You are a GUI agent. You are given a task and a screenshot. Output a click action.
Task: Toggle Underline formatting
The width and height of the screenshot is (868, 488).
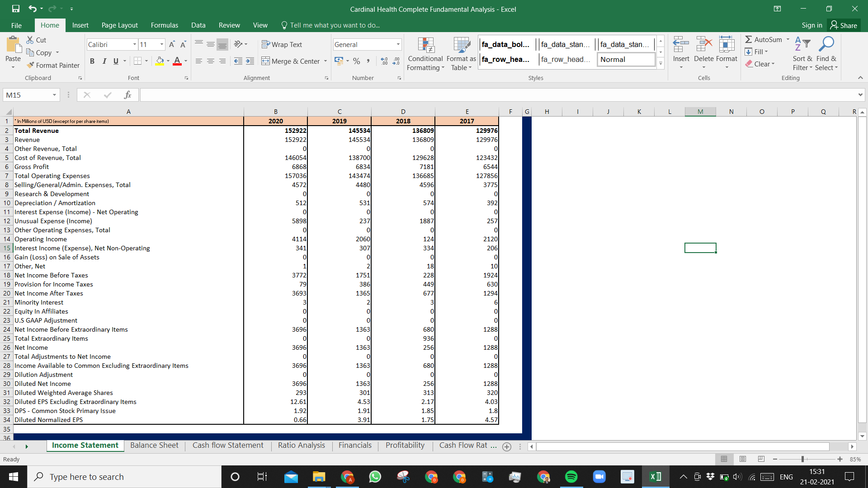point(116,61)
